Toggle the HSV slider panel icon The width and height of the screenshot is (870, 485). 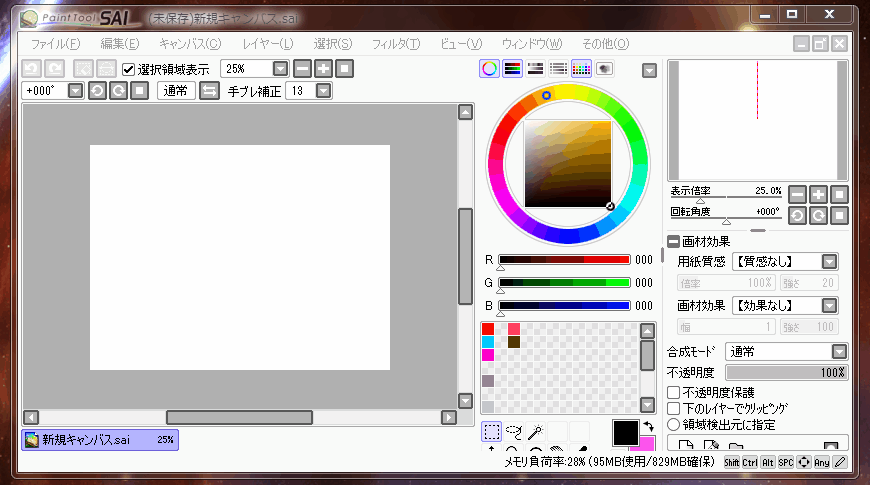click(x=535, y=68)
